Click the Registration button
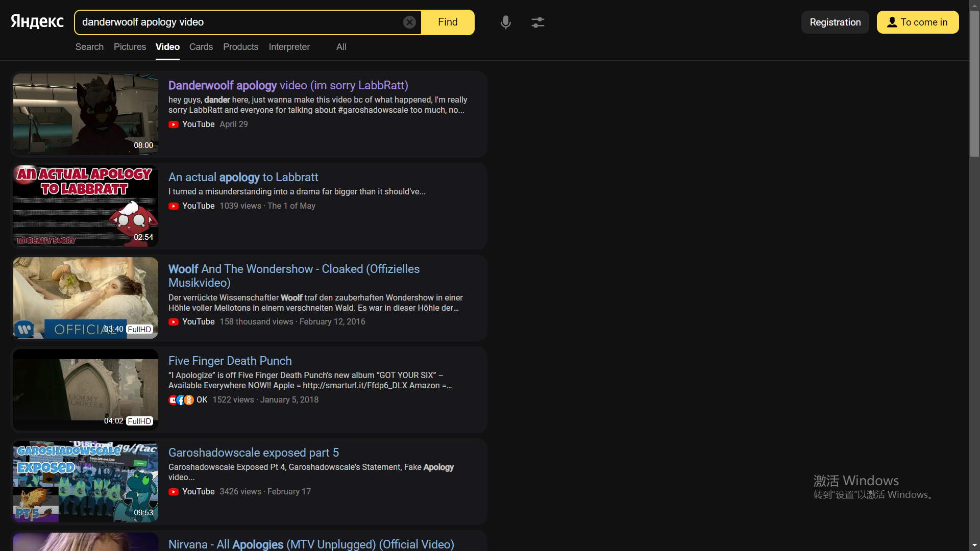The width and height of the screenshot is (980, 551). coord(835,22)
